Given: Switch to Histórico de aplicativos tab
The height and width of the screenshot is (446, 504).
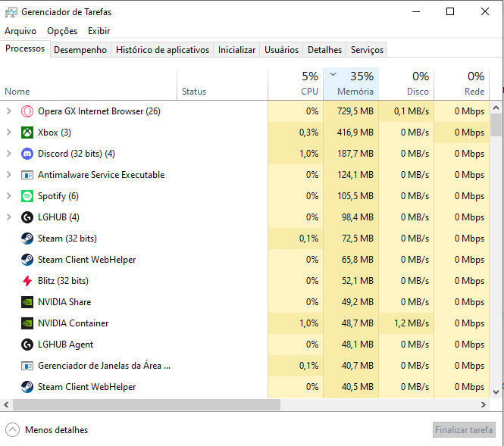Looking at the screenshot, I should pyautogui.click(x=162, y=50).
